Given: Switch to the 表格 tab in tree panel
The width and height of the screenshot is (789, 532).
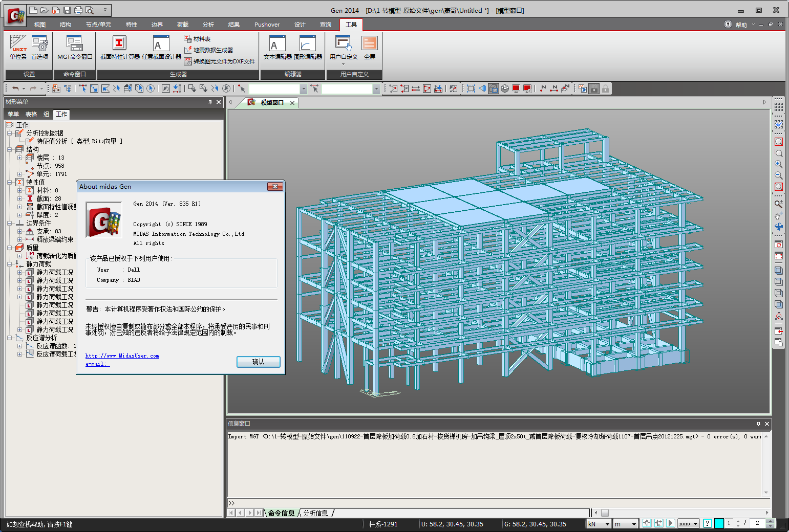Looking at the screenshot, I should 31,114.
